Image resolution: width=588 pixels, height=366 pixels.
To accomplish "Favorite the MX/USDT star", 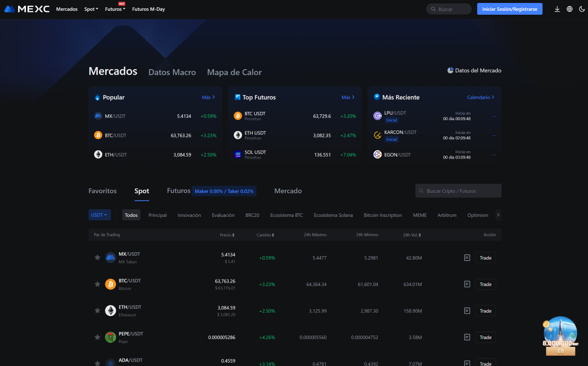I will 98,258.
